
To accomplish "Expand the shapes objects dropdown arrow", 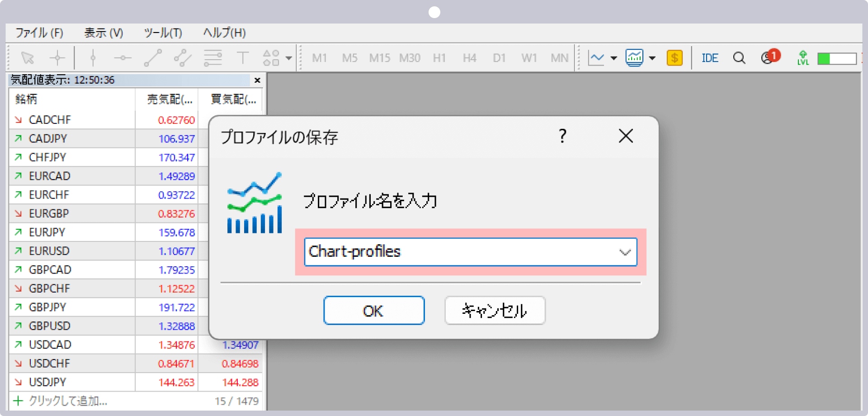I will click(x=288, y=58).
